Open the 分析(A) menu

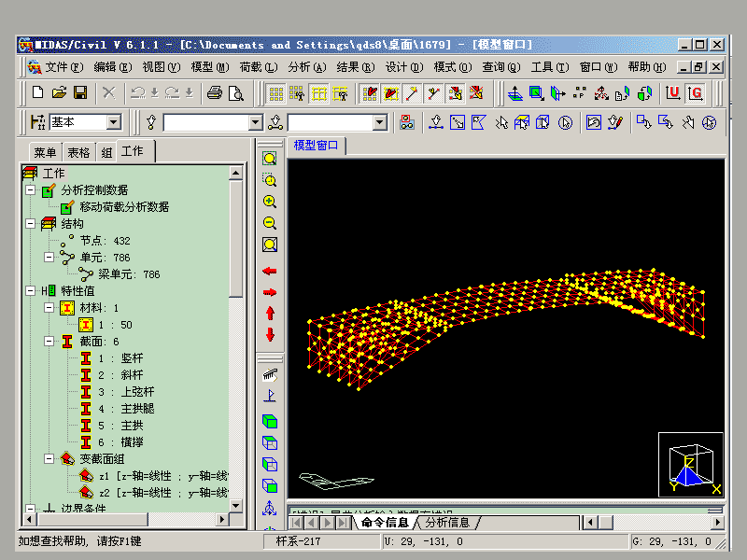[x=307, y=67]
